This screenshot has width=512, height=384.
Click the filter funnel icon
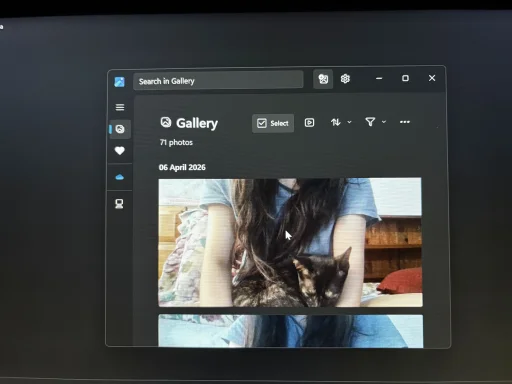pyautogui.click(x=370, y=122)
